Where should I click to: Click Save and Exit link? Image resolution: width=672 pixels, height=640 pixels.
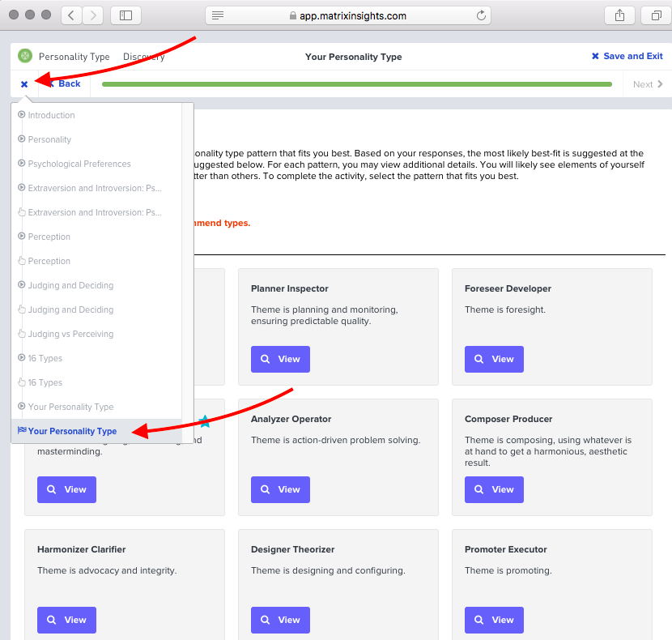pos(627,56)
